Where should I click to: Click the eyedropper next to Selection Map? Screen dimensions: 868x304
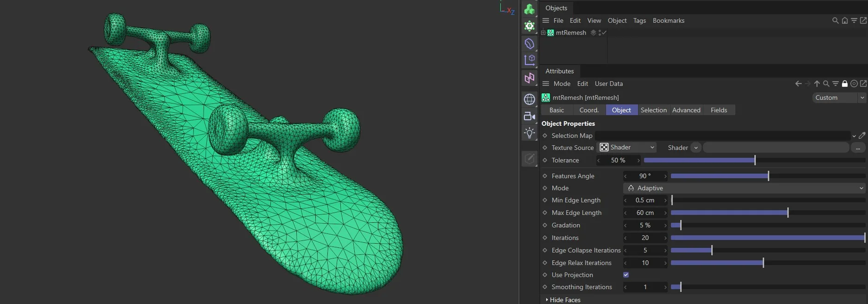coord(862,136)
